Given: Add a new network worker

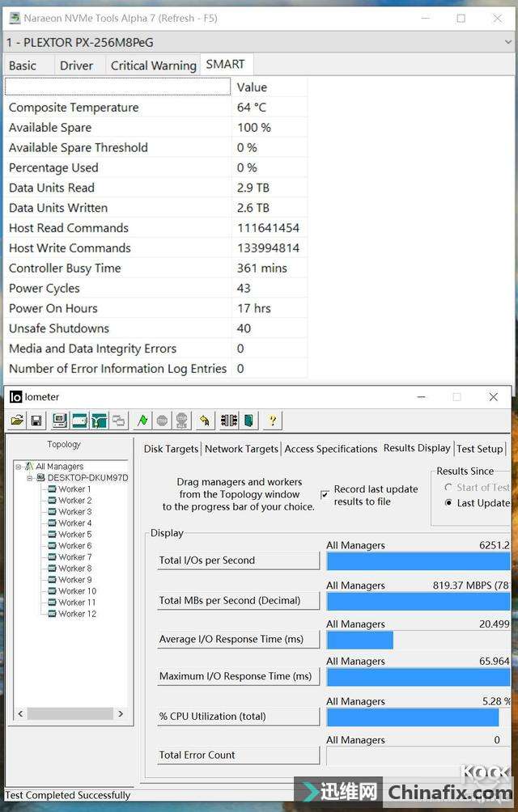Looking at the screenshot, I should (99, 421).
